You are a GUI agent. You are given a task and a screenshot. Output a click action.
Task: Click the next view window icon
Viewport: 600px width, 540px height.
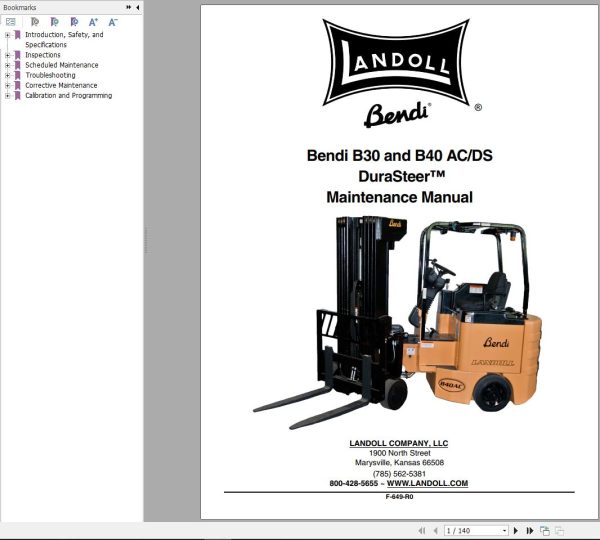559,531
